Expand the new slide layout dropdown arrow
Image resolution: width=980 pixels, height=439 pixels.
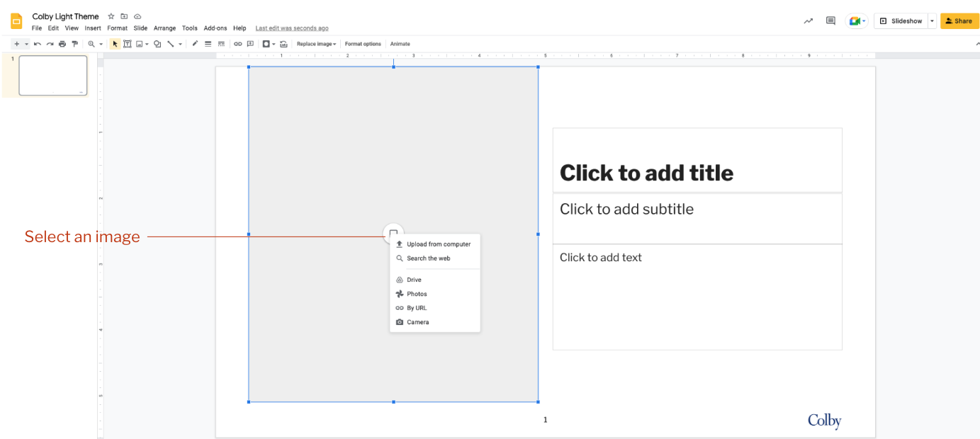point(26,44)
